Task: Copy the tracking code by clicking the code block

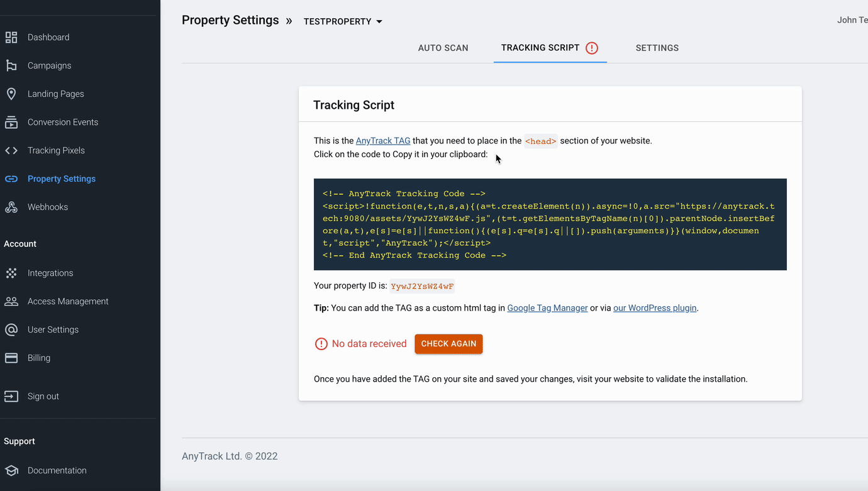Action: [550, 224]
